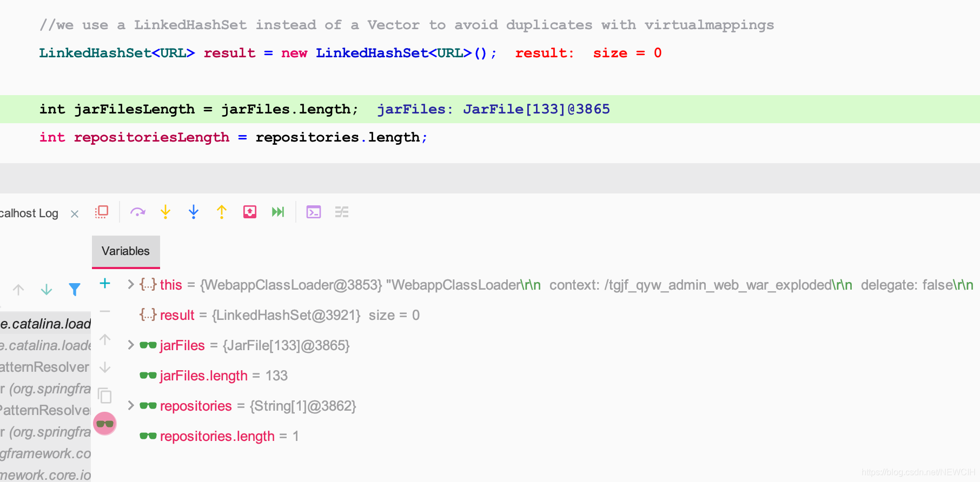Click the Show Execution Point icon
The width and height of the screenshot is (980, 482).
102,212
